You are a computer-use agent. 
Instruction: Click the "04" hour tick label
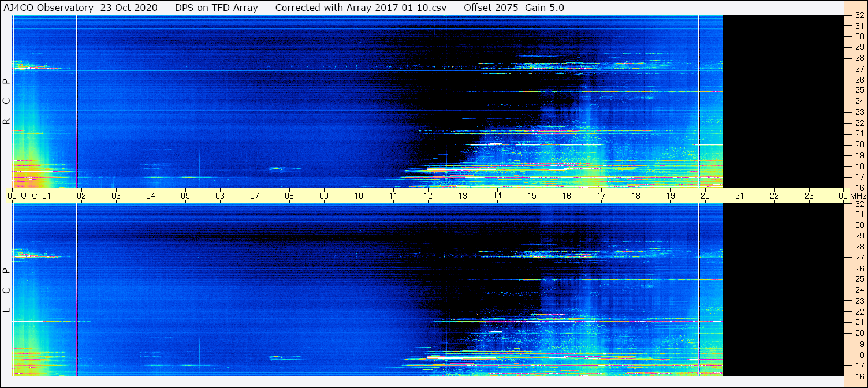pos(151,196)
